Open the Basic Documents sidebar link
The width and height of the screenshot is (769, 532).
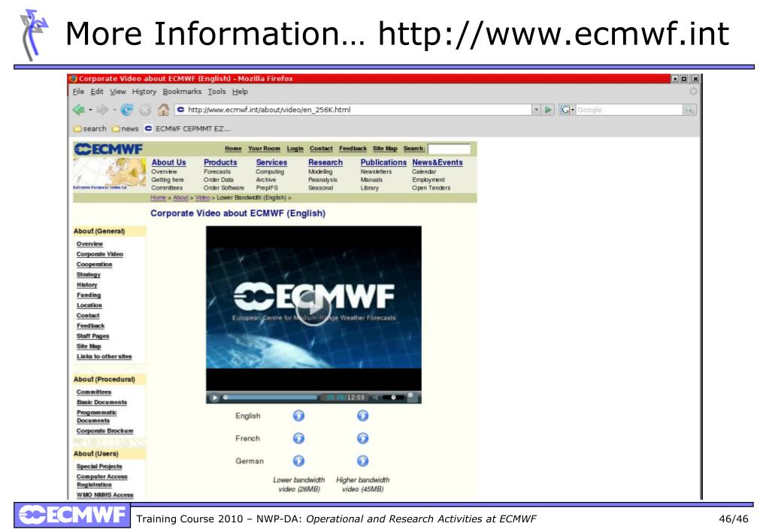point(101,402)
